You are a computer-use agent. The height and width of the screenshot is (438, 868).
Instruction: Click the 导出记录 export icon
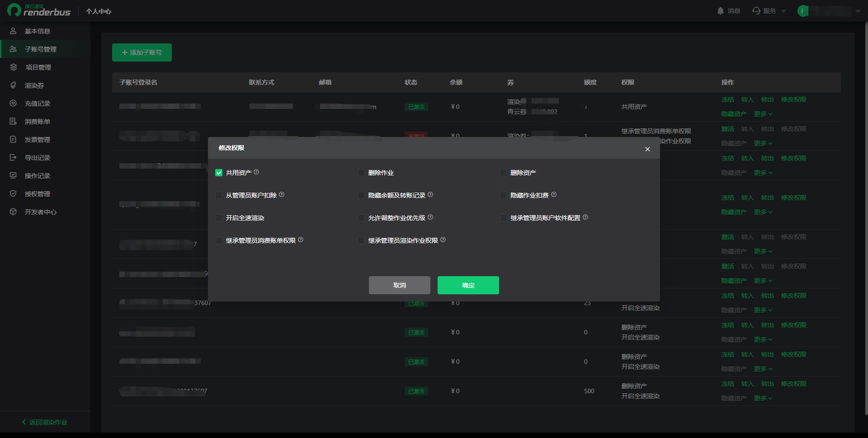(13, 157)
